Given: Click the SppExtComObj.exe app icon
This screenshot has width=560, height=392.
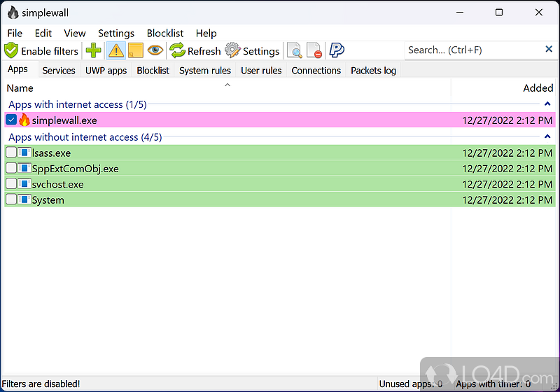Looking at the screenshot, I should click(24, 168).
